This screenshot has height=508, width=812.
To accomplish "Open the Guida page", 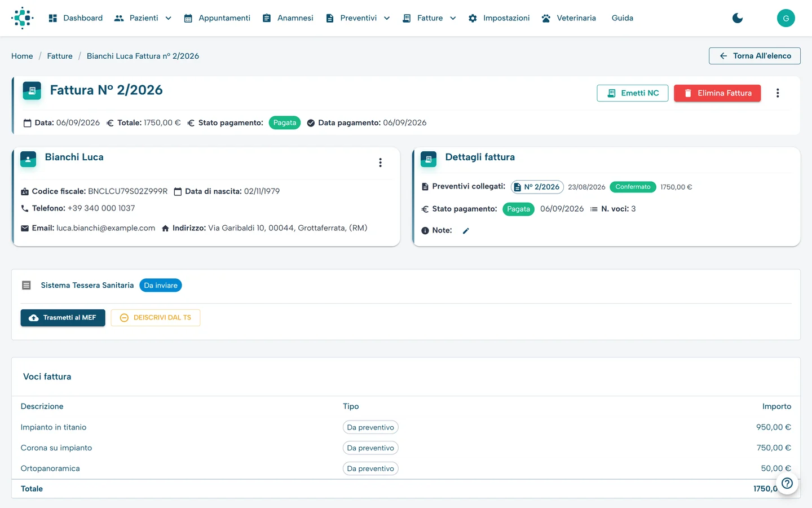I will pos(623,18).
